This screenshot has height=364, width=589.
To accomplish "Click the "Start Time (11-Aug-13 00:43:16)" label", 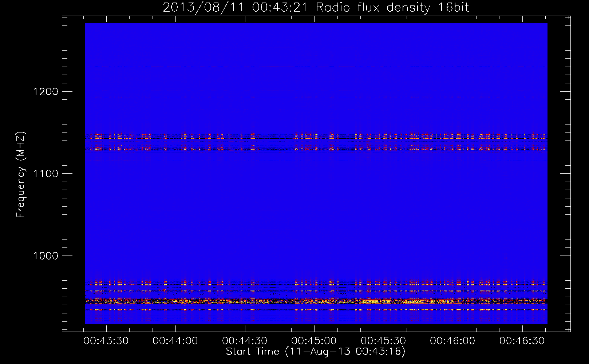I will (316, 352).
